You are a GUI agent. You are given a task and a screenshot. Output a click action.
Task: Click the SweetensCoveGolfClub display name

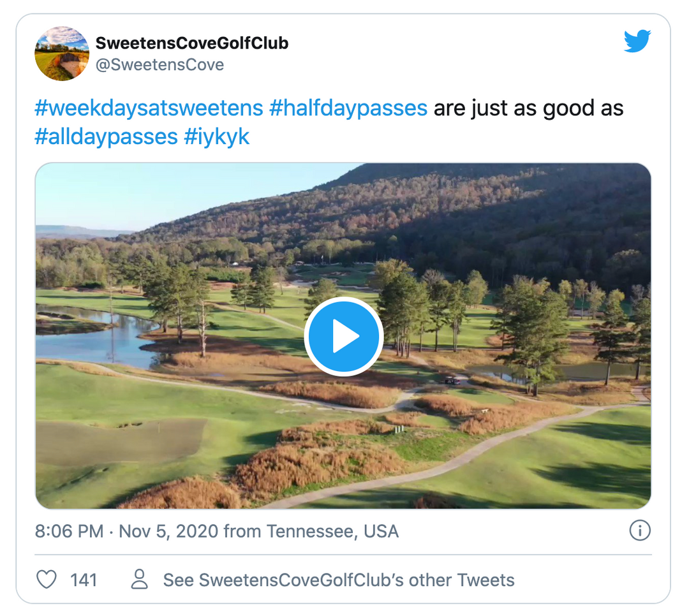[192, 43]
